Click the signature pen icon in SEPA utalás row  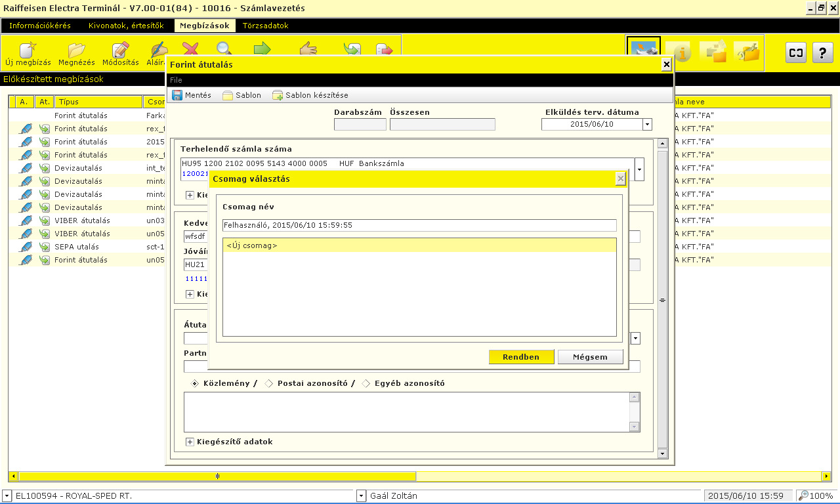[x=26, y=247]
